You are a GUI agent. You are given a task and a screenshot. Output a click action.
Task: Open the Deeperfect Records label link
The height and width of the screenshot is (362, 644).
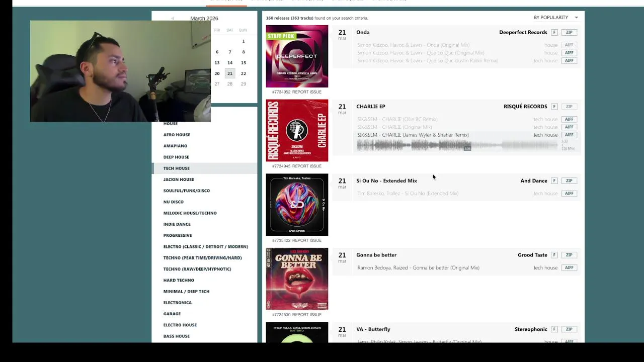coord(523,32)
